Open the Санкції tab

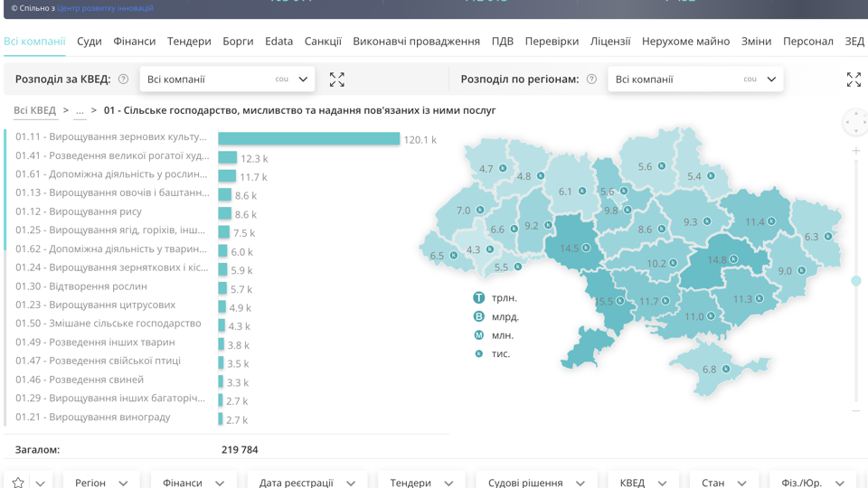(323, 42)
